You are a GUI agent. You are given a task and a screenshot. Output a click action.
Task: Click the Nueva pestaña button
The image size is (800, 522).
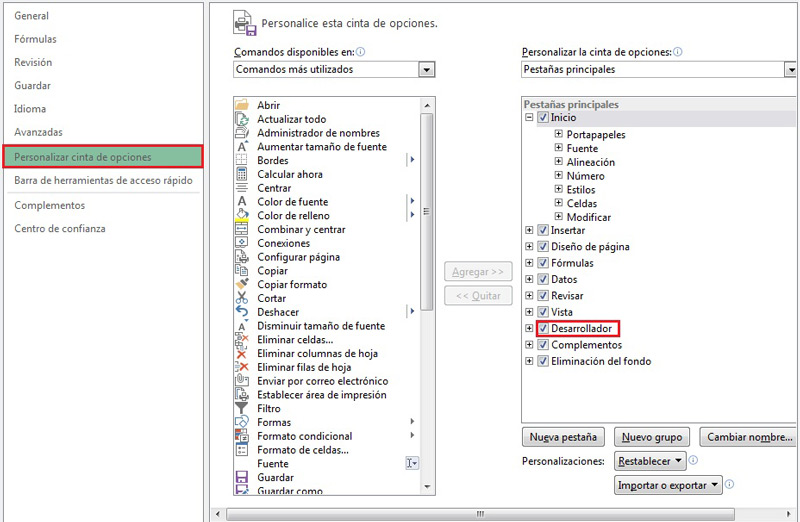pos(563,437)
